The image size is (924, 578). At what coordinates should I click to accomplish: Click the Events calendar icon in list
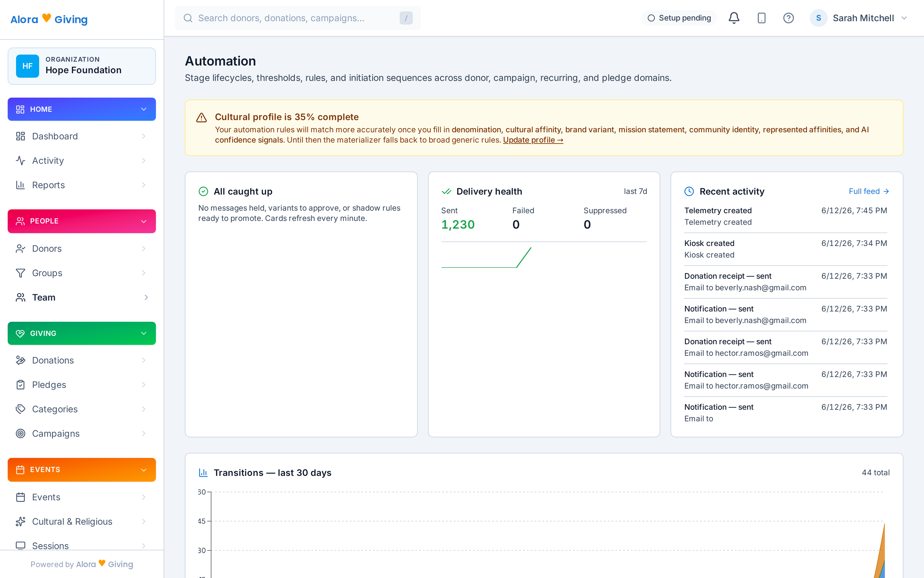click(x=21, y=497)
